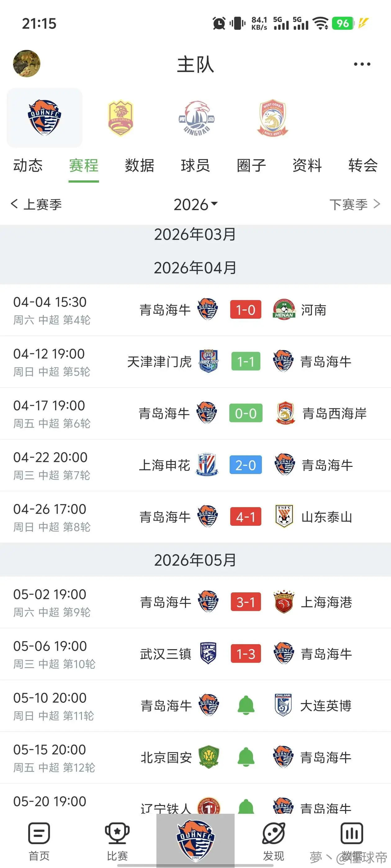Tap the user profile avatar

click(27, 64)
